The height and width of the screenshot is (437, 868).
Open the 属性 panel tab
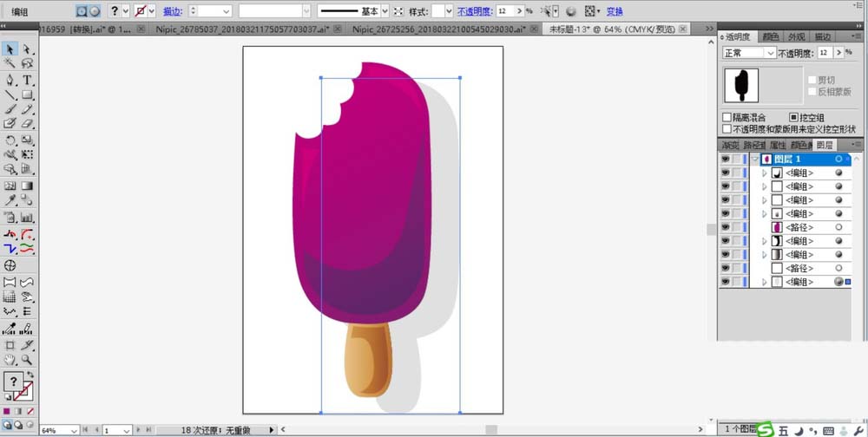tap(778, 145)
